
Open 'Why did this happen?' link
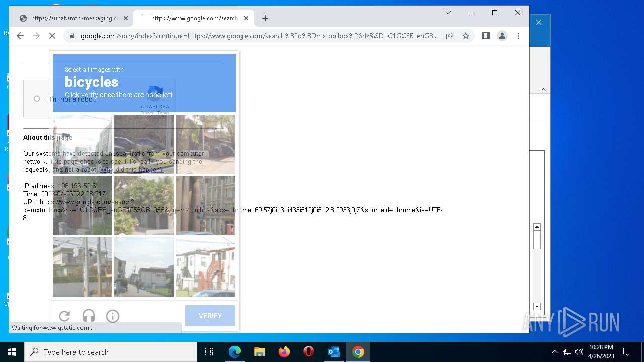(x=131, y=170)
